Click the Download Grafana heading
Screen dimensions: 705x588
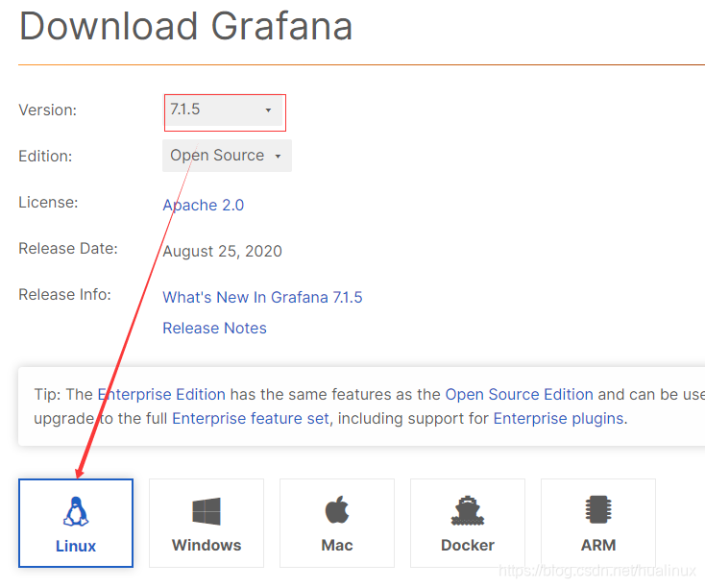coord(185,26)
